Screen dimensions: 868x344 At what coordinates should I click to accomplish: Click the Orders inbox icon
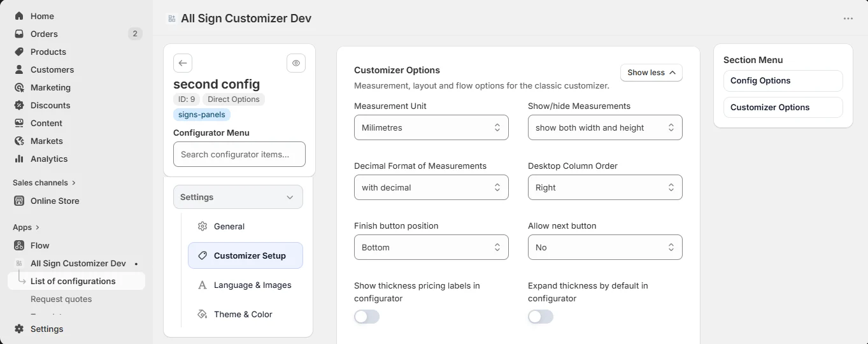coord(19,34)
